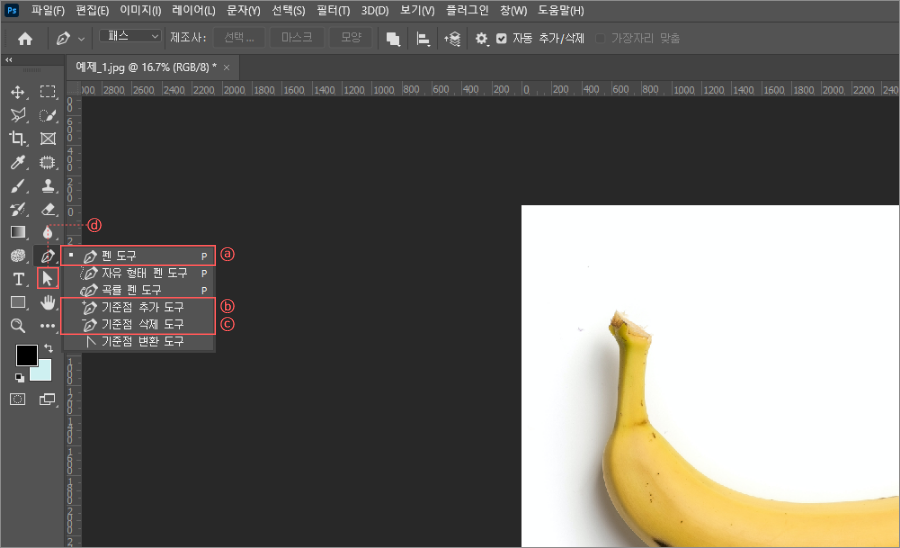The image size is (900, 548).
Task: Select the Hand tool
Action: 47,302
